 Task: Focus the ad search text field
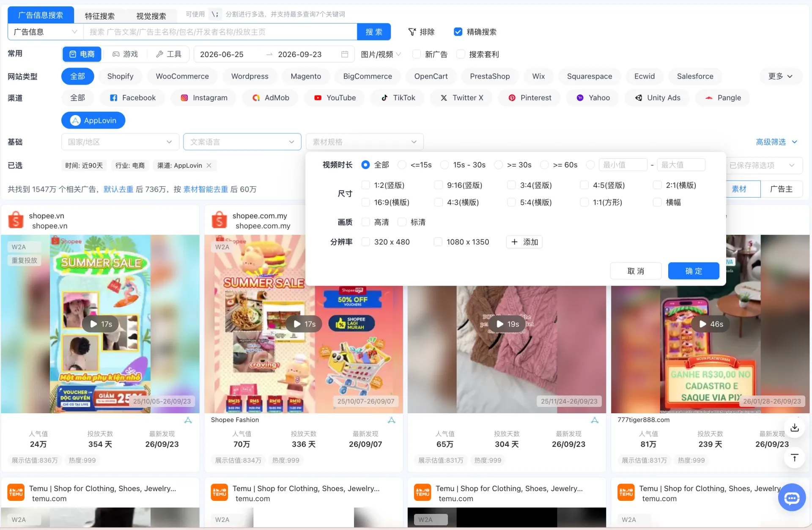click(x=220, y=32)
